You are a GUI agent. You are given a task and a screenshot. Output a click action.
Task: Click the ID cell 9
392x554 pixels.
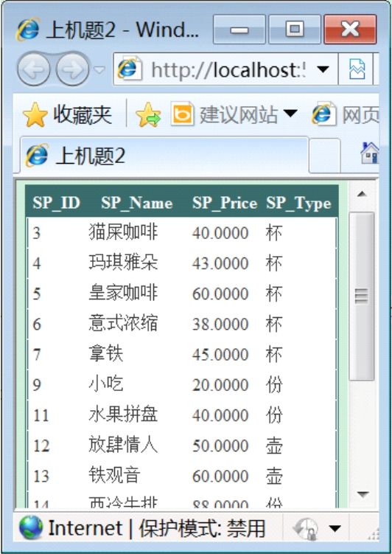click(x=37, y=385)
